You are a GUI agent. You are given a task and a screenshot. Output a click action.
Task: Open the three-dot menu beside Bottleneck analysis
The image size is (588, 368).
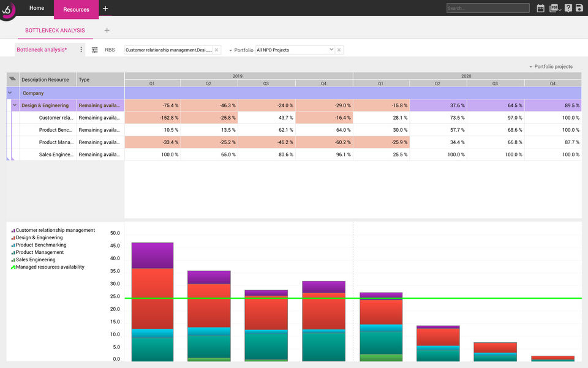point(81,50)
